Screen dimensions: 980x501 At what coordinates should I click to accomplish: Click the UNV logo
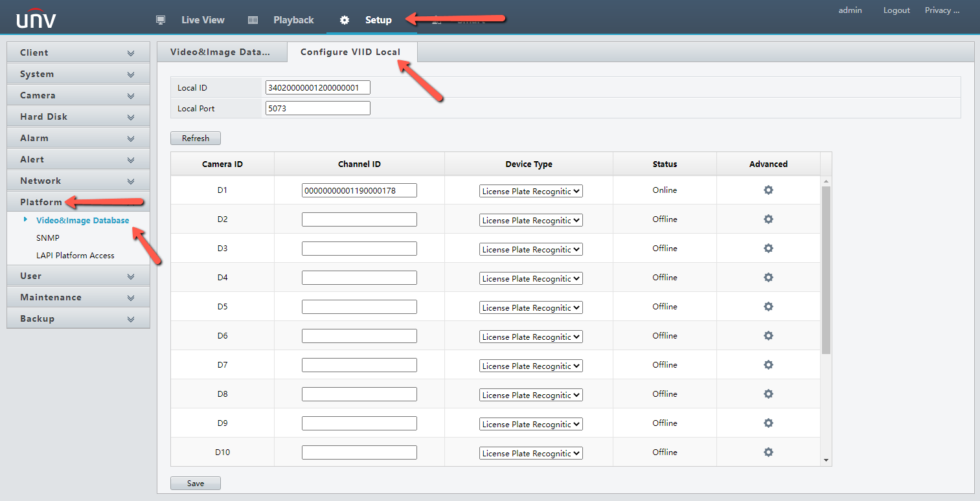(x=36, y=19)
